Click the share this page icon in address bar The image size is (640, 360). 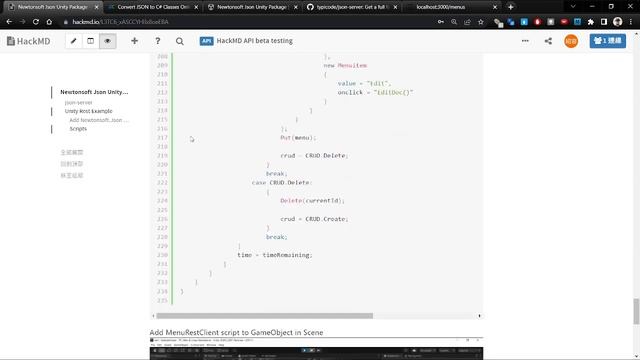tap(467, 22)
